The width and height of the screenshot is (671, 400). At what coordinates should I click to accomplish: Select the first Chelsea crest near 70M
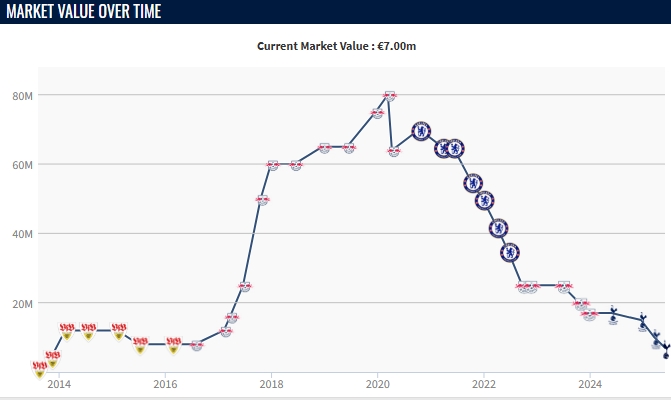coord(422,131)
